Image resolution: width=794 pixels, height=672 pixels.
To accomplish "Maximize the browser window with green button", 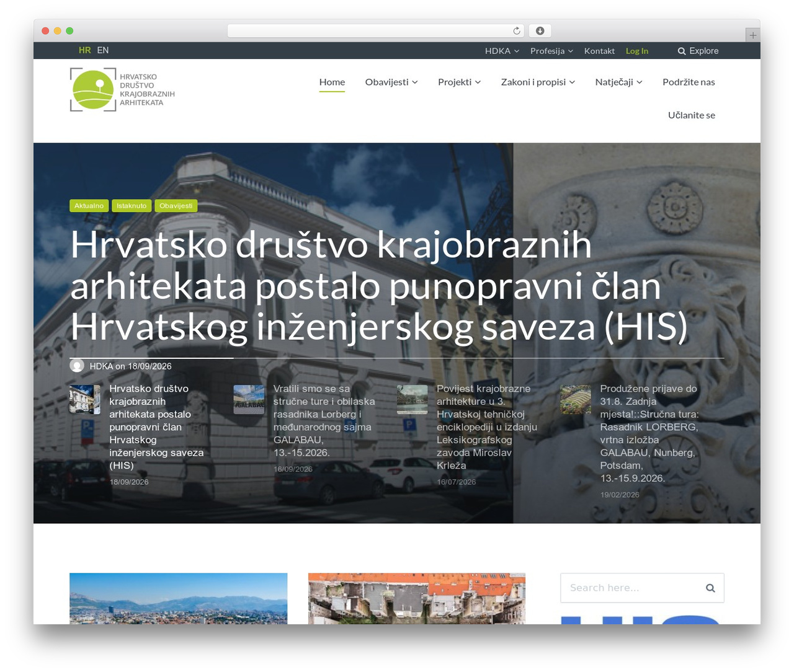I will [x=69, y=31].
